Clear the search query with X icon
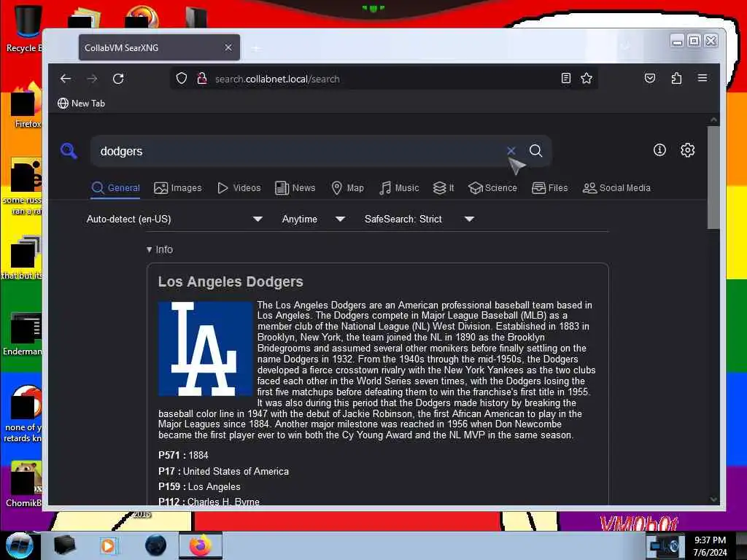 coord(511,150)
